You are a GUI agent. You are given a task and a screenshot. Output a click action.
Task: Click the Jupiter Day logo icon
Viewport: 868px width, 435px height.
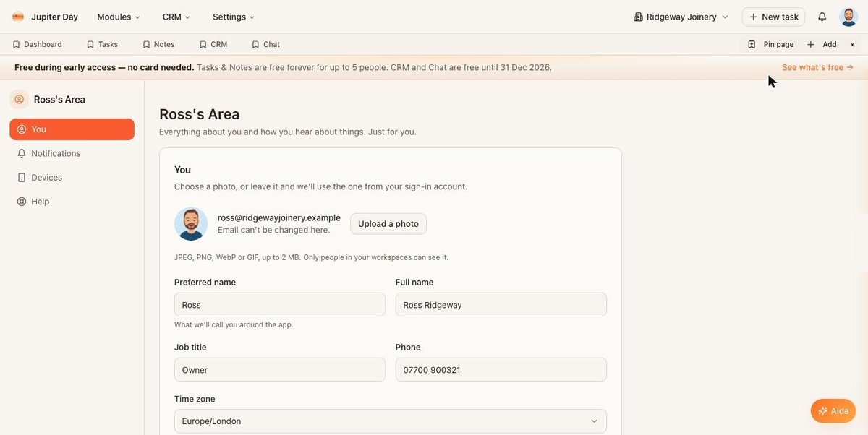(18, 17)
